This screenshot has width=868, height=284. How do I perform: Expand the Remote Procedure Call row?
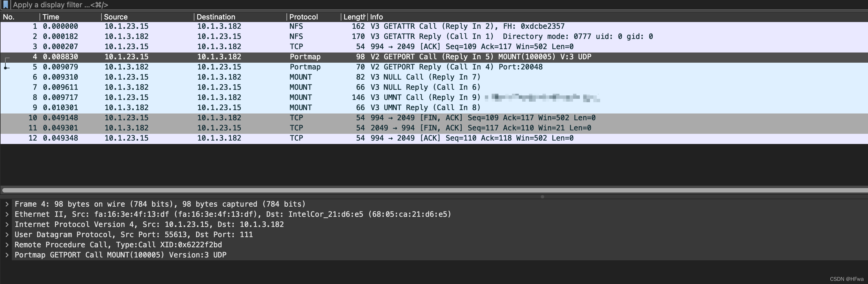pos(7,245)
